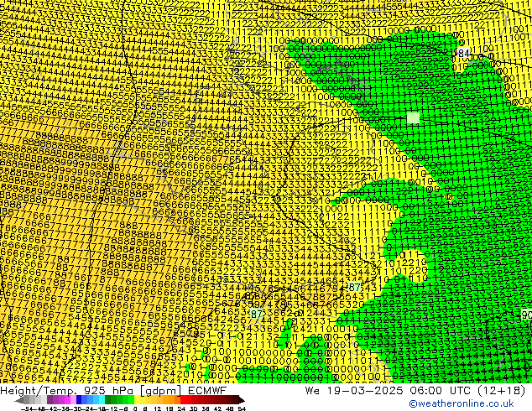
Task: Click the left grey arrow of the color scale
Action: coord(19,400)
